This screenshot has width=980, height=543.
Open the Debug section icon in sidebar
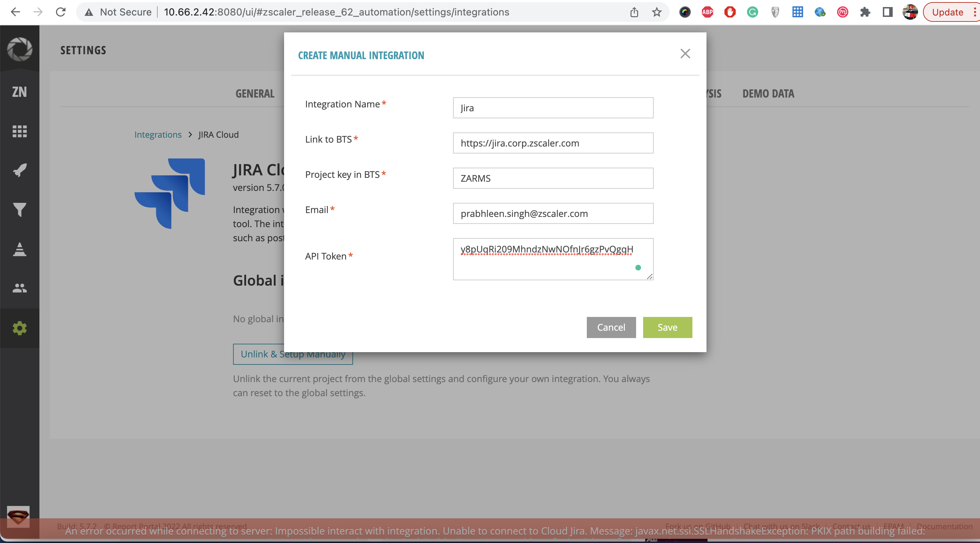pyautogui.click(x=19, y=249)
